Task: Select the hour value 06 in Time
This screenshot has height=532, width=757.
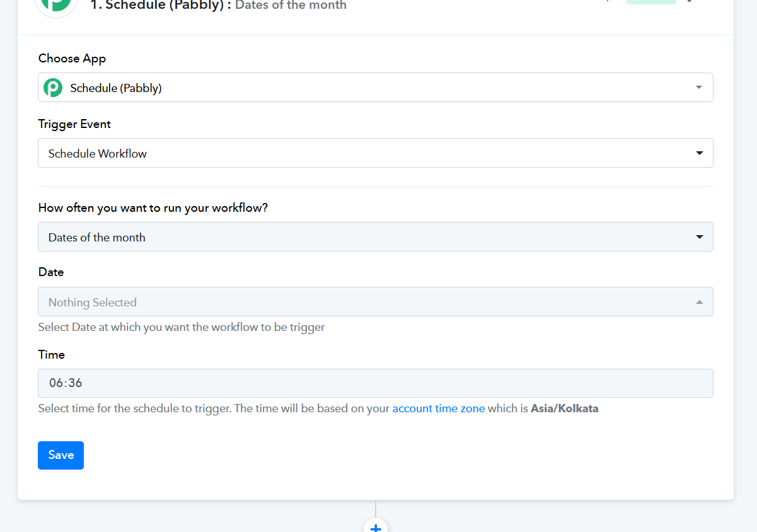Action: point(57,383)
